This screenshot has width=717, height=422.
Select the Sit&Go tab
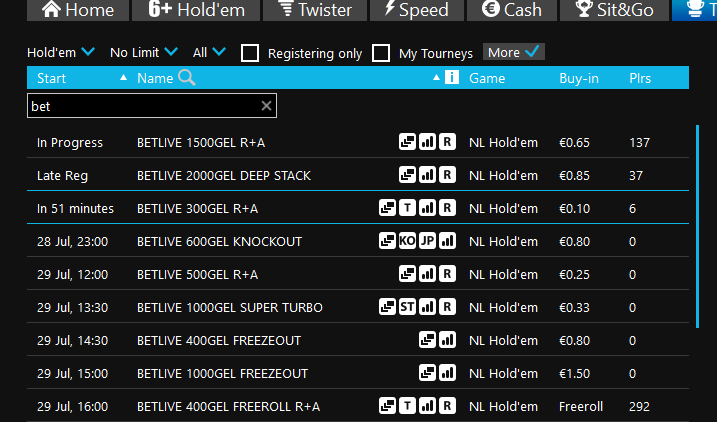[x=614, y=10]
